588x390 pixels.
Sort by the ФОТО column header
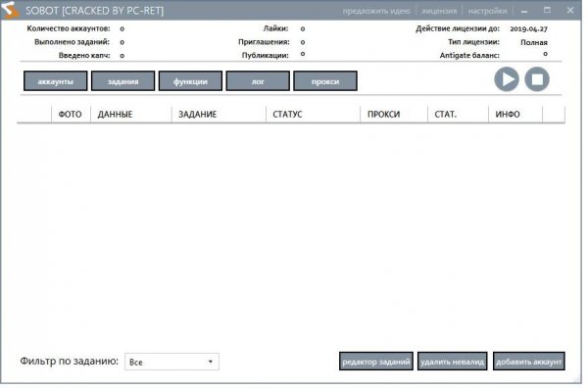[x=71, y=114]
